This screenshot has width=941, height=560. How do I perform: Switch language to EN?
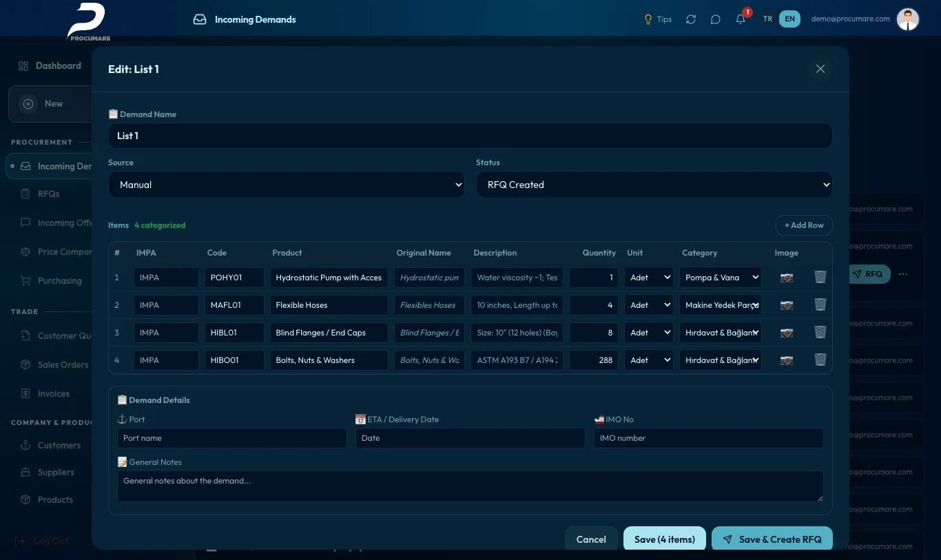pos(790,19)
